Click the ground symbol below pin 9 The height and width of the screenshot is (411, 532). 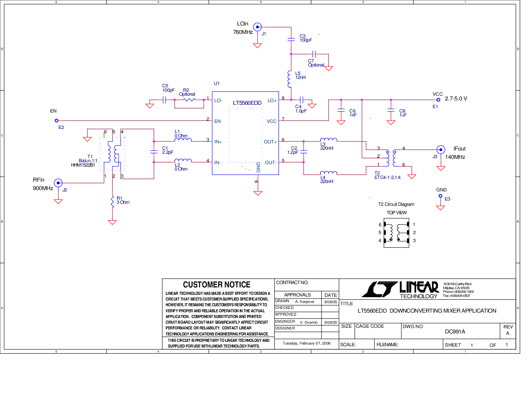tap(258, 193)
